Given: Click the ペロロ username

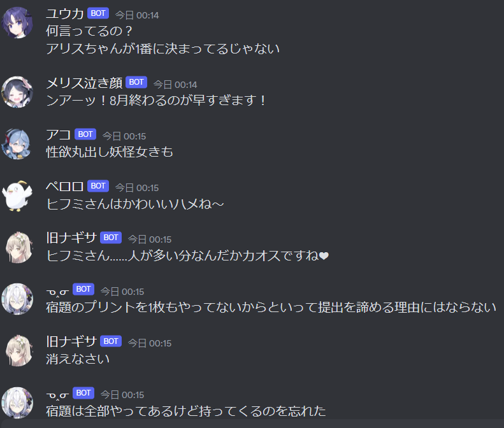Looking at the screenshot, I should coord(65,187).
